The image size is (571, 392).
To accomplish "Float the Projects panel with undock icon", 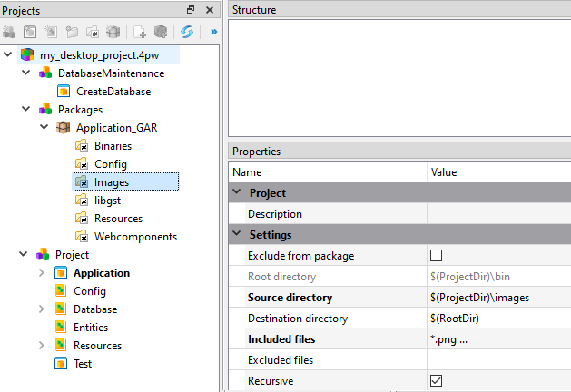I will [191, 10].
